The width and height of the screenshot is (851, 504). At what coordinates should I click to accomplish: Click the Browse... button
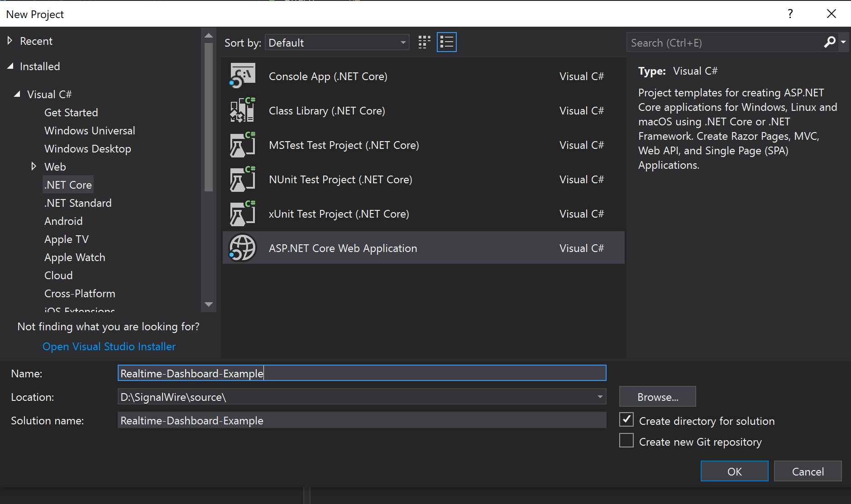(657, 396)
